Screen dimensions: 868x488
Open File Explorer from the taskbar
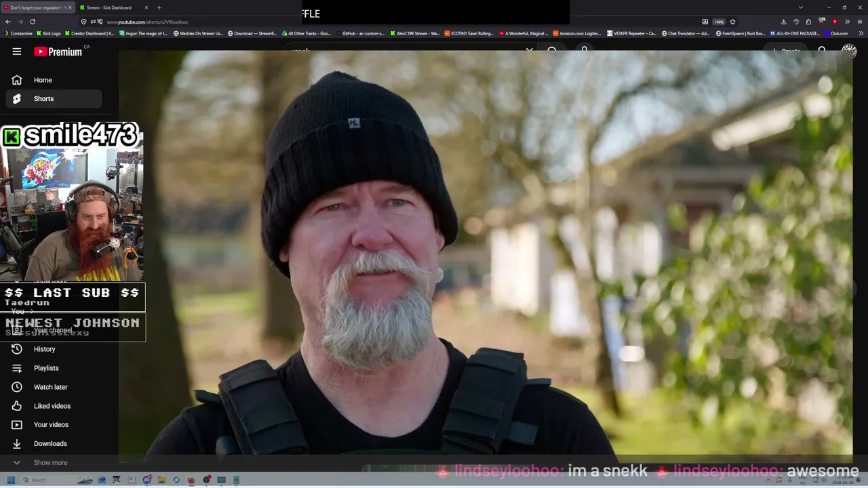tap(162, 480)
